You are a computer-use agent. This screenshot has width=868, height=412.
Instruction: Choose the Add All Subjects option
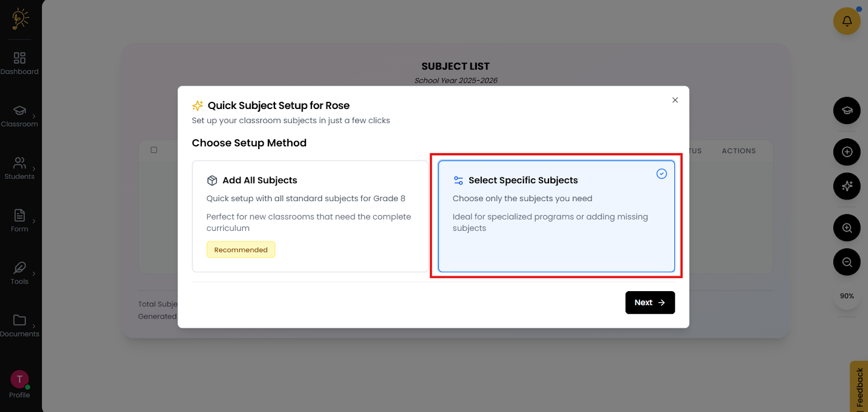310,216
